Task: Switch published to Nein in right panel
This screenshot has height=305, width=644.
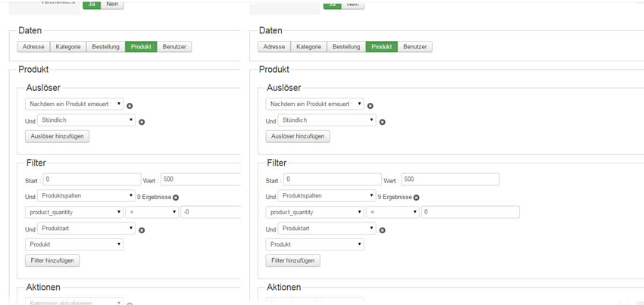Action: pyautogui.click(x=352, y=4)
